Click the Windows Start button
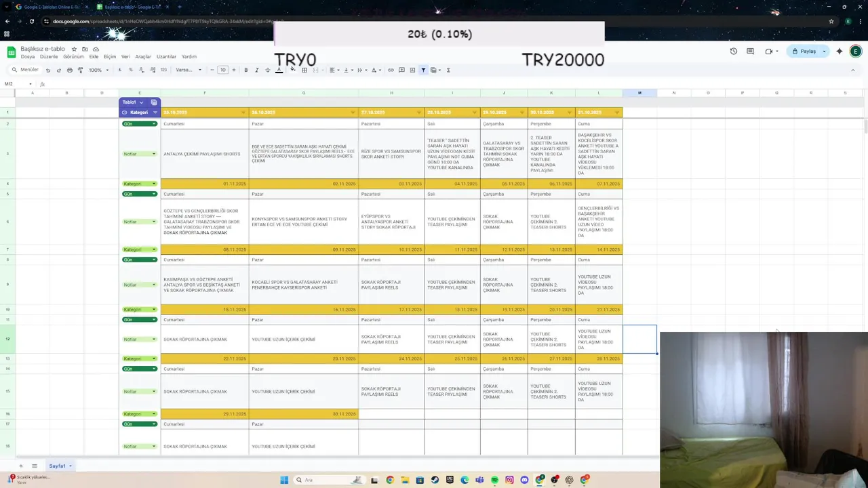This screenshot has height=488, width=868. tap(284, 480)
